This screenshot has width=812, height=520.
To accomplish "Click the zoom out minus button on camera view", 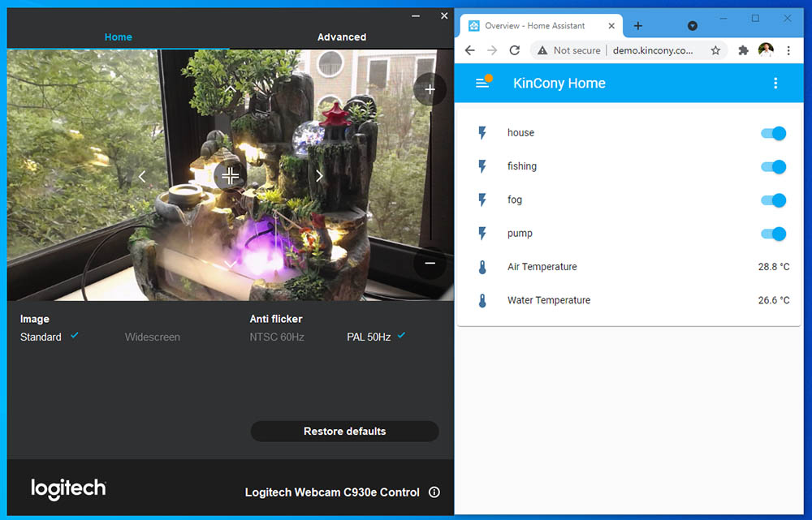I will [430, 264].
